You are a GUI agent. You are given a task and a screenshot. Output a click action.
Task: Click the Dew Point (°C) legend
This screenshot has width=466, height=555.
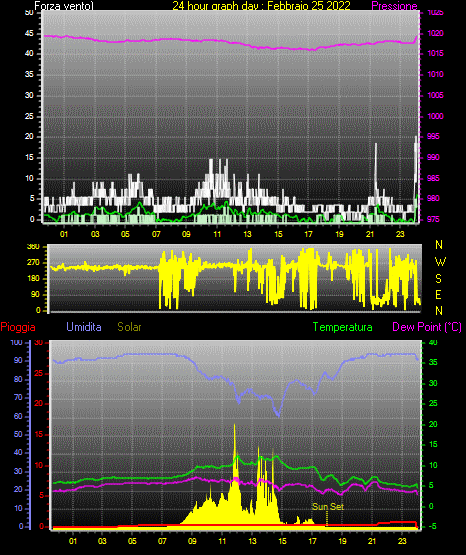click(427, 327)
